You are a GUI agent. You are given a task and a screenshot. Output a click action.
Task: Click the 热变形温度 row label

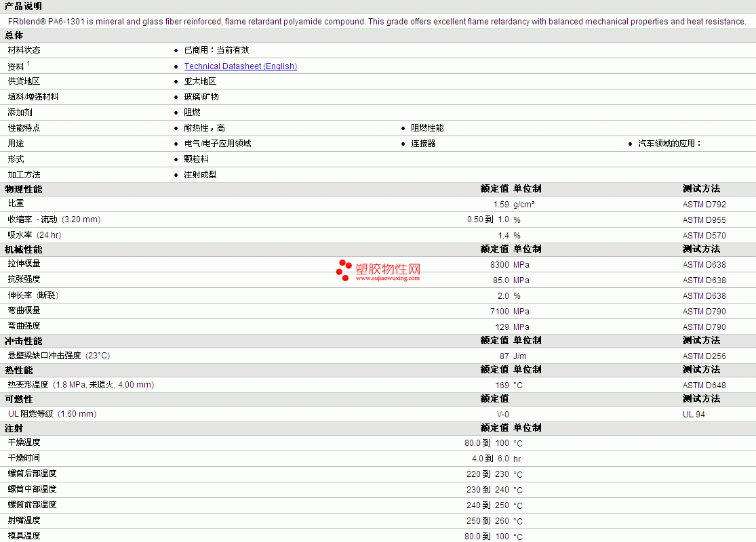click(81, 385)
